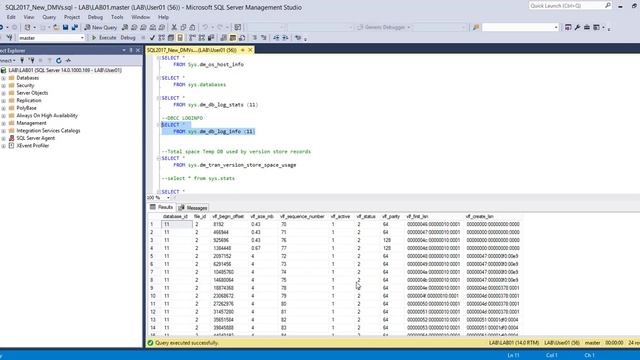Toggle the Object Explorer auto-hide pin
The image size is (640, 360).
tap(131, 50)
